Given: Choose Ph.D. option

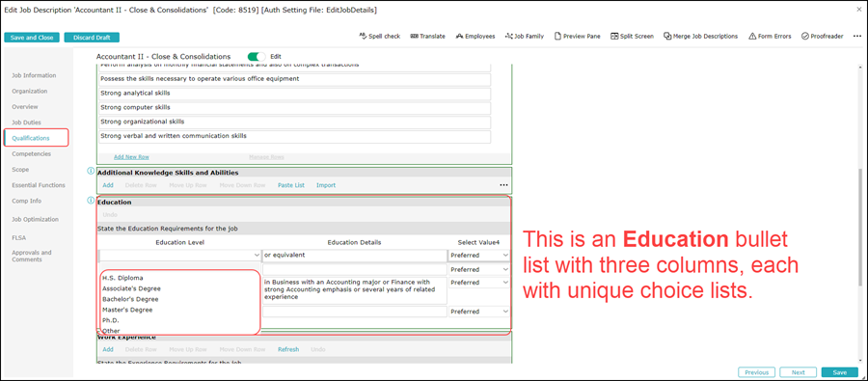Looking at the screenshot, I should [111, 320].
